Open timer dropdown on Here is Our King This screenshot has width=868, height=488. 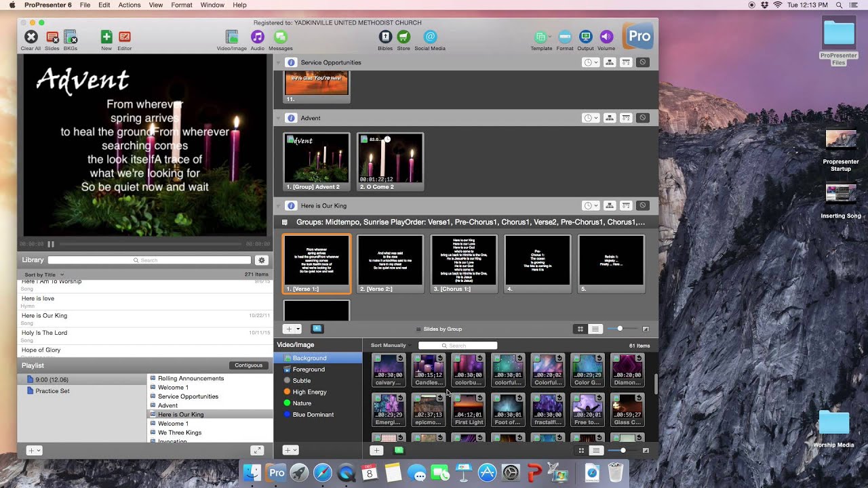tap(591, 205)
